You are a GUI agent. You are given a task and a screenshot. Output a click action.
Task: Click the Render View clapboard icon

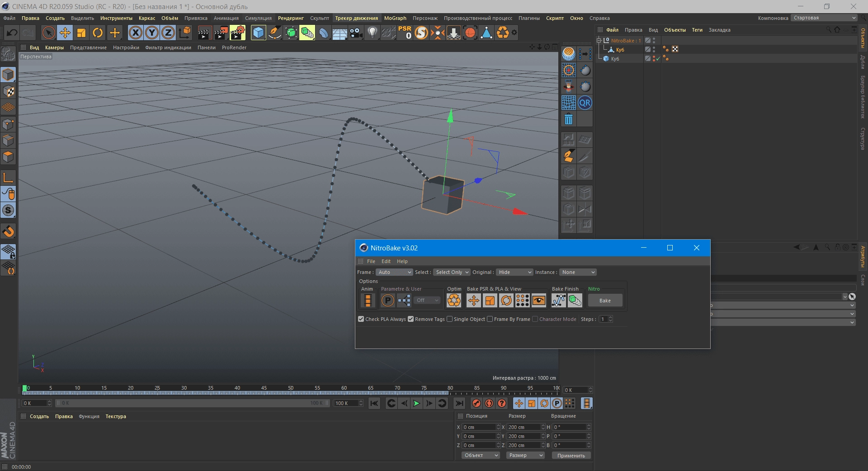pyautogui.click(x=204, y=33)
